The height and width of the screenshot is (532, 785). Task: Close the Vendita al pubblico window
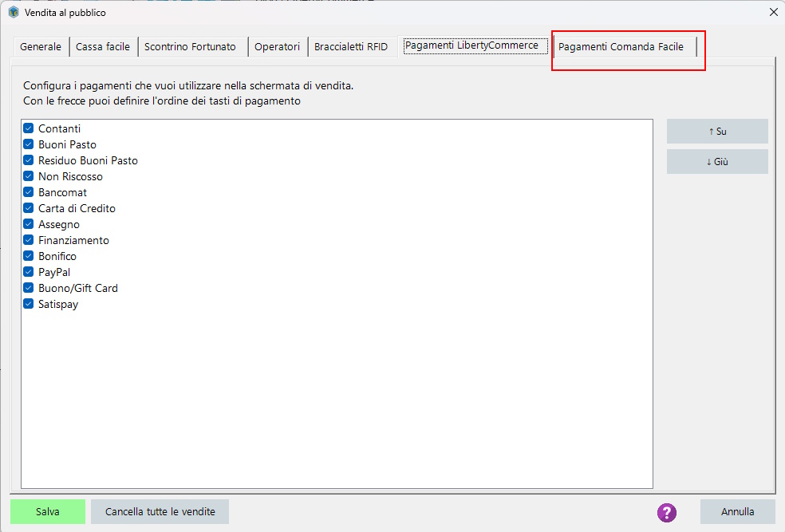click(774, 12)
